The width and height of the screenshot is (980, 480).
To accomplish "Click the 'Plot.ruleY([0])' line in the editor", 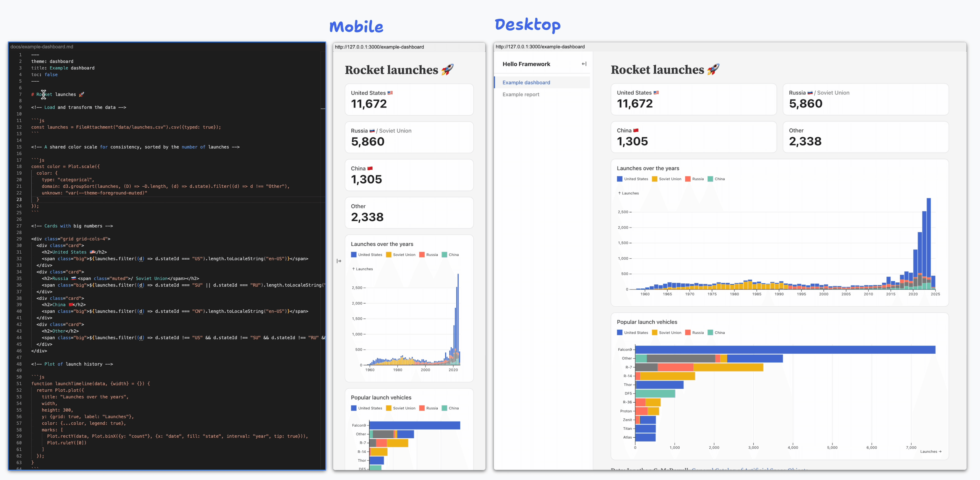I will pyautogui.click(x=67, y=443).
